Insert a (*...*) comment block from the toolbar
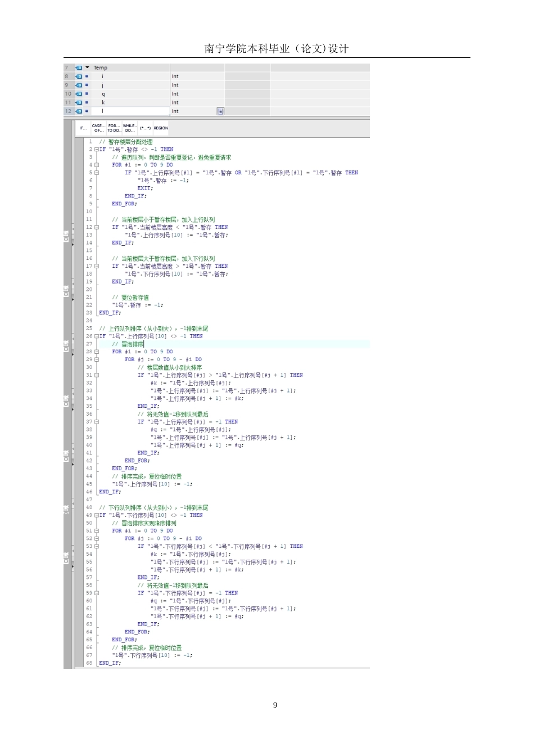Screen dimensions: 534x756 pos(145,128)
